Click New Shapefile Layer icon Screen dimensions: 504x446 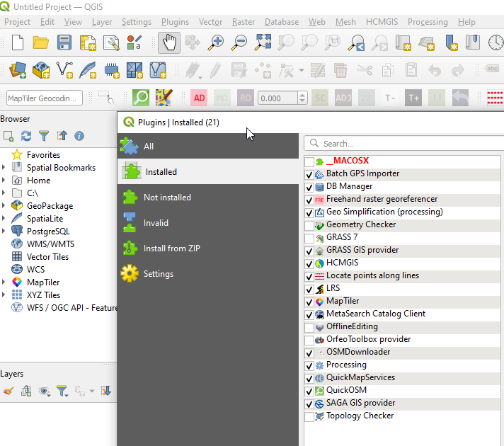(64, 70)
